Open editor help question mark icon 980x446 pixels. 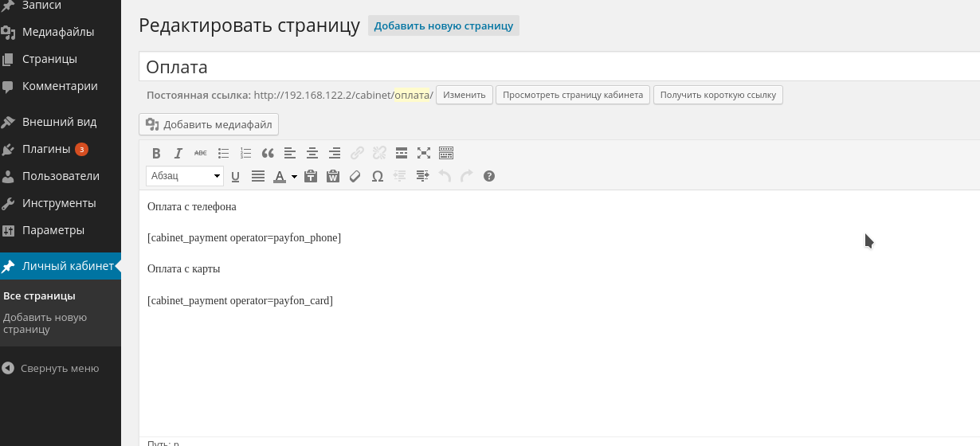(489, 176)
